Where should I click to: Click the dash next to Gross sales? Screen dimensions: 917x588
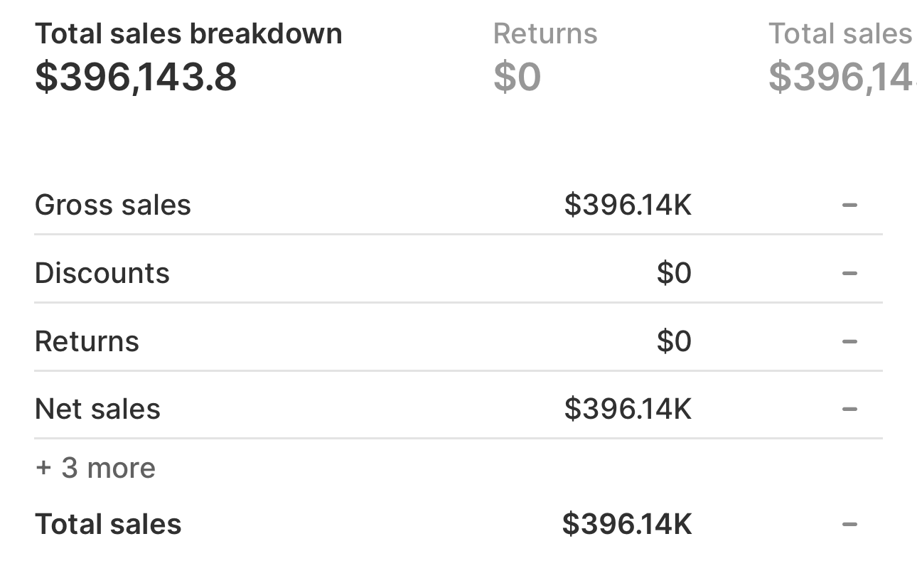[849, 205]
